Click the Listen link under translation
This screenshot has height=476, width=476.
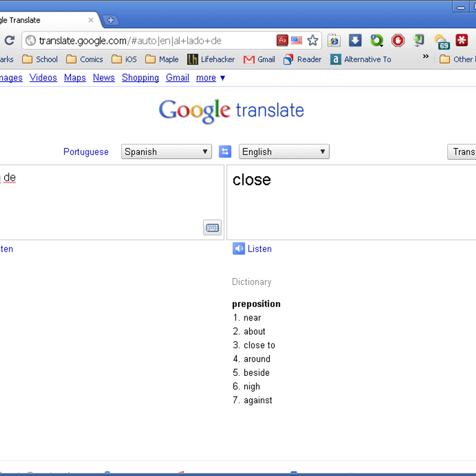coord(259,249)
